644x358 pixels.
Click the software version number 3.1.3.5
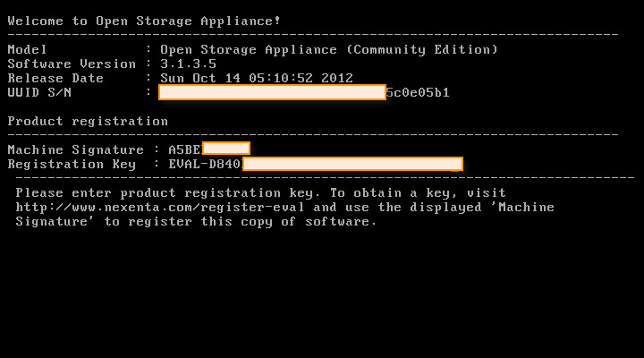coord(188,64)
